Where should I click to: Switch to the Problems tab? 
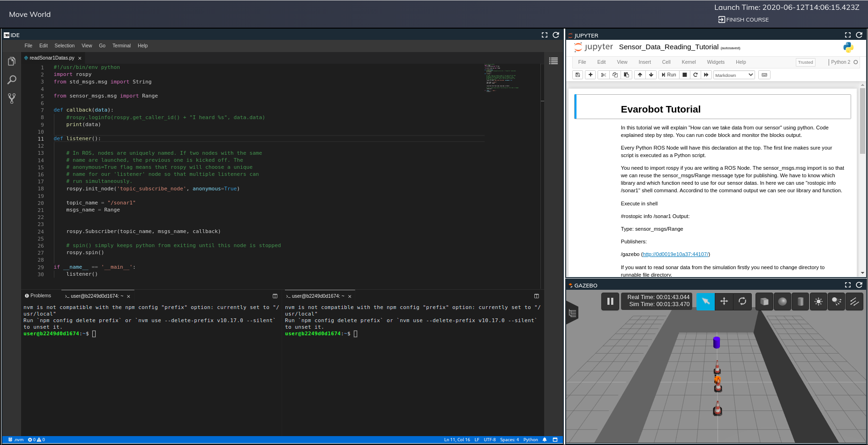(38, 296)
